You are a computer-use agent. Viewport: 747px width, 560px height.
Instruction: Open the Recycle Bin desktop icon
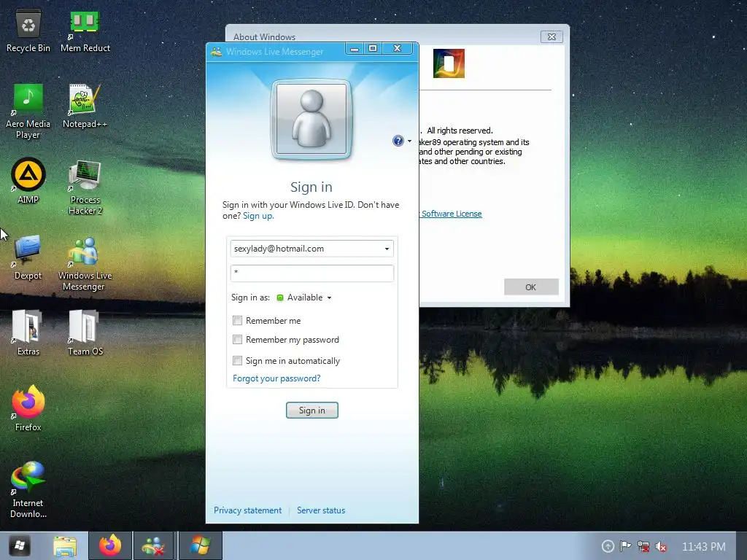[x=28, y=31]
